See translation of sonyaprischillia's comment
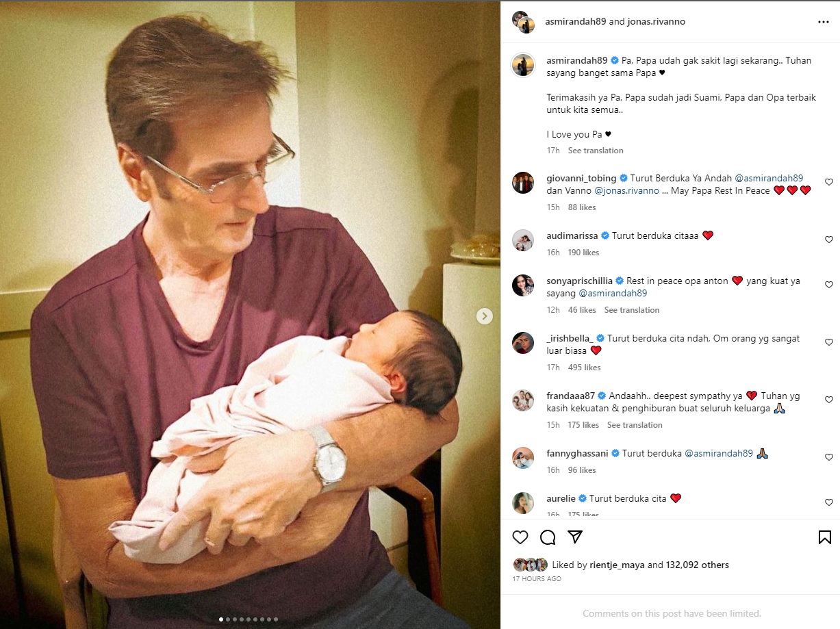Image resolution: width=840 pixels, height=629 pixels. (632, 310)
